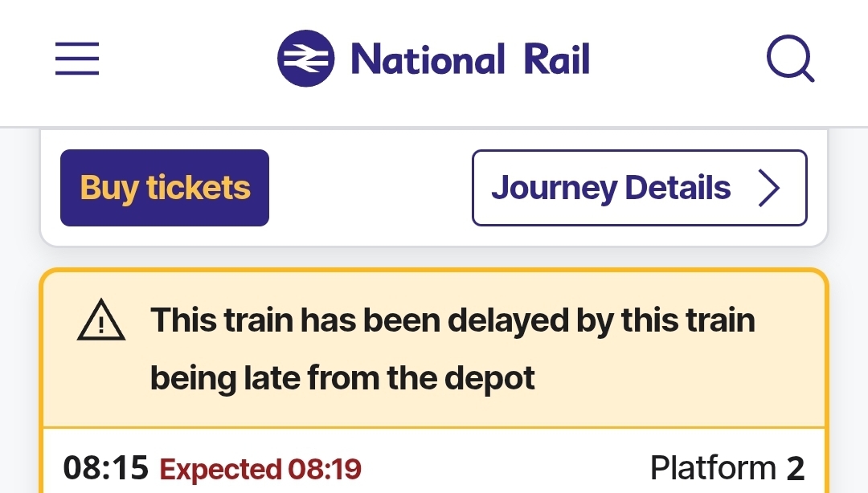Tap the chevron arrow beside Journey Details
Viewport: 868px width, 493px height.
point(769,188)
